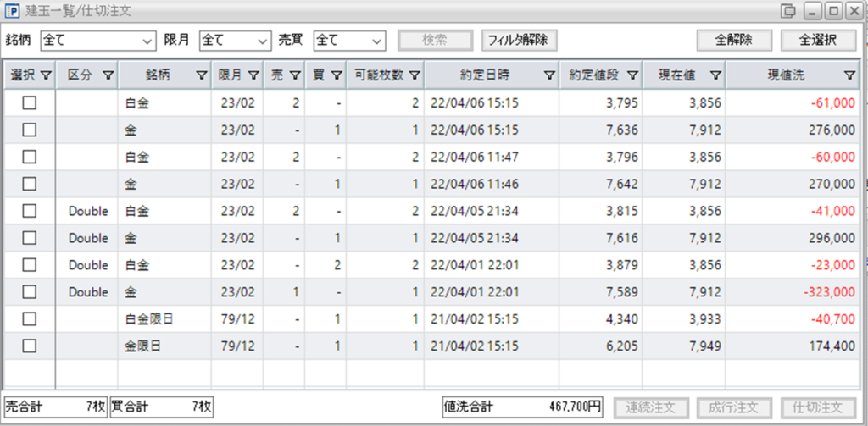Click filter icon in 選択 column header
This screenshot has width=868, height=426.
pyautogui.click(x=47, y=75)
